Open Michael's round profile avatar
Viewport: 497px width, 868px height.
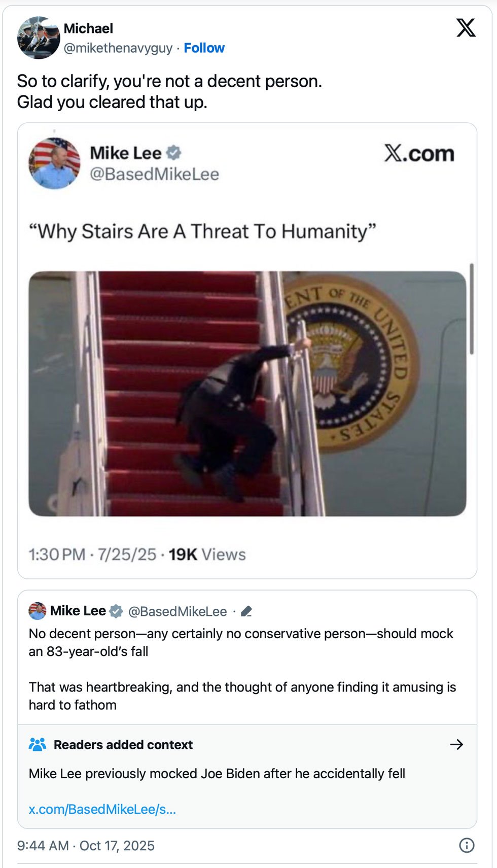pyautogui.click(x=39, y=38)
